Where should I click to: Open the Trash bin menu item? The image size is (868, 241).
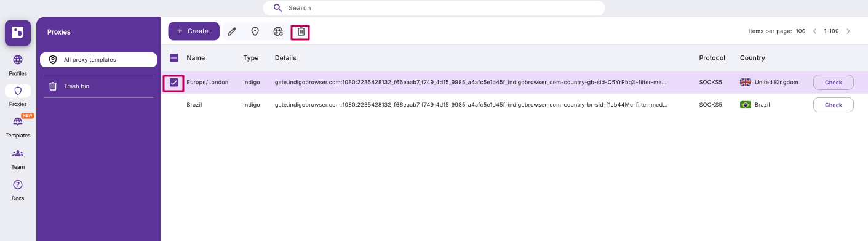click(x=98, y=86)
